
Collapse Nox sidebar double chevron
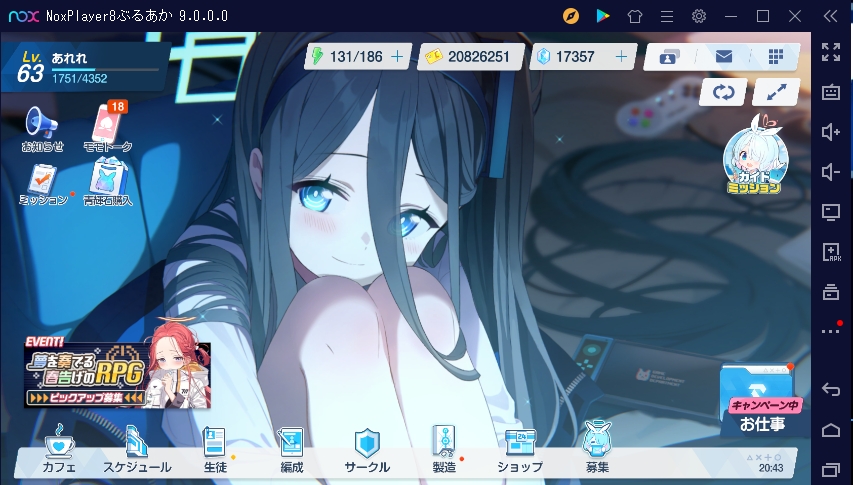(x=830, y=16)
